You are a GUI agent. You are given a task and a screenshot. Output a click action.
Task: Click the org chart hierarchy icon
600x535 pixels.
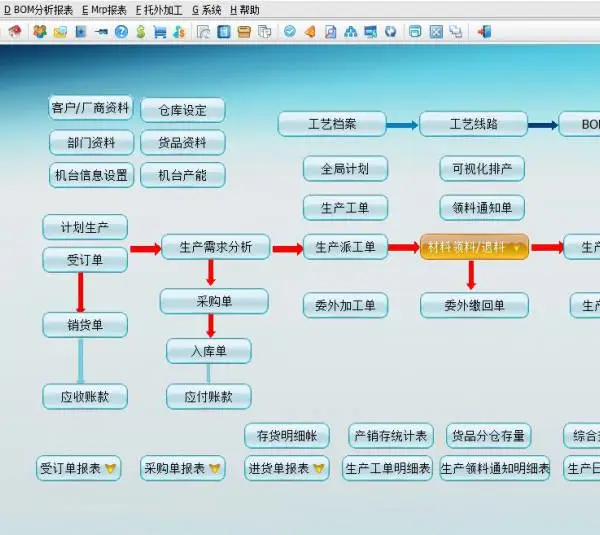point(351,32)
